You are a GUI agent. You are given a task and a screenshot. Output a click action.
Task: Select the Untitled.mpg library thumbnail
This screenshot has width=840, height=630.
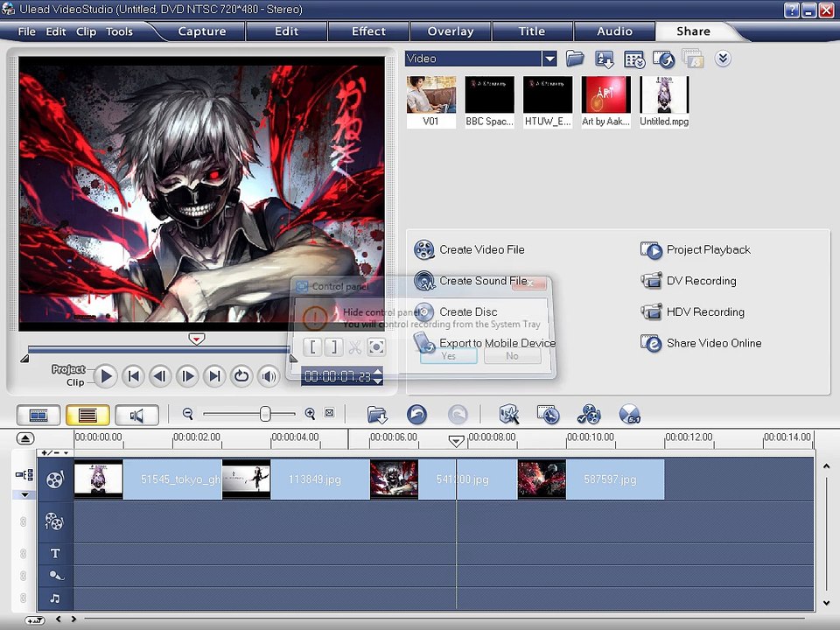coord(664,101)
